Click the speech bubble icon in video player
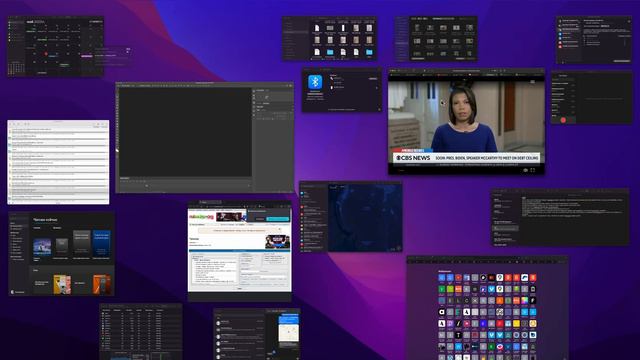 coord(525,170)
